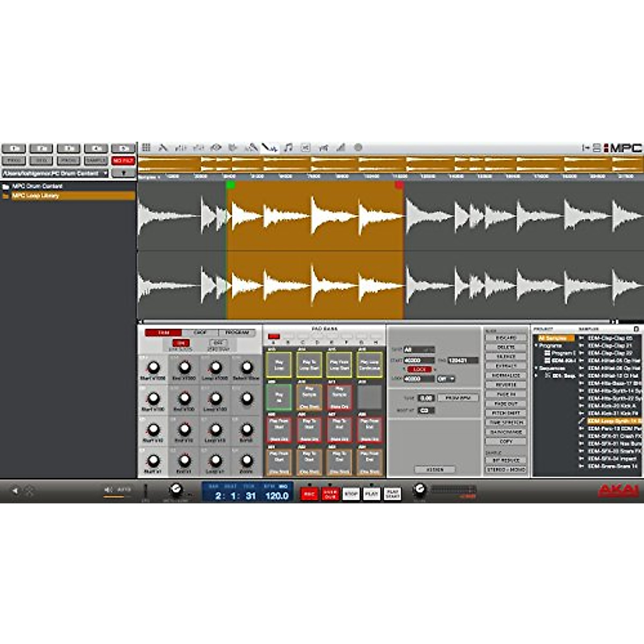644x644 pixels.
Task: Switch to the CHOP tab
Action: pyautogui.click(x=200, y=333)
